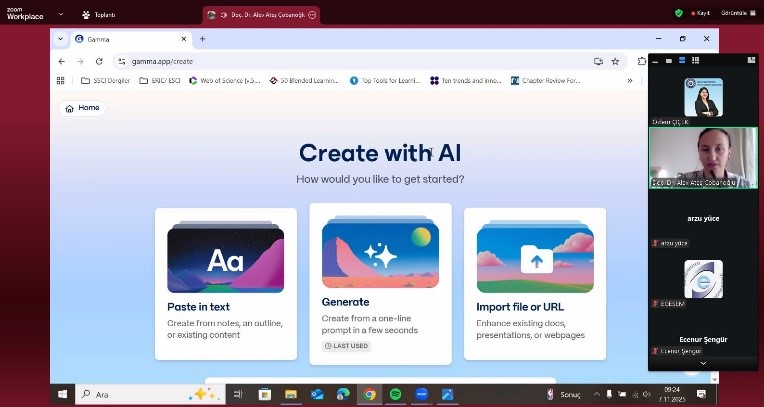Screen dimensions: 764x407
Task: Open the browser tab search dropdown
Action: coord(60,39)
